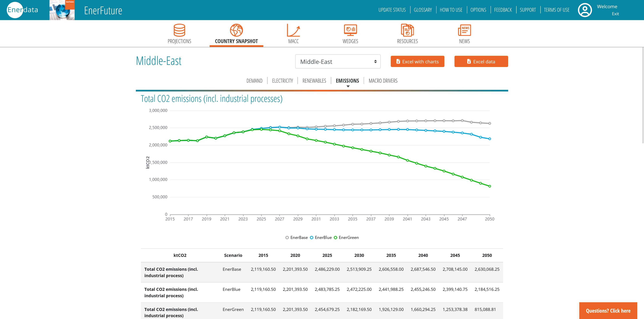This screenshot has height=319, width=644.
Task: Open the Resources documents icon
Action: coord(407,30)
